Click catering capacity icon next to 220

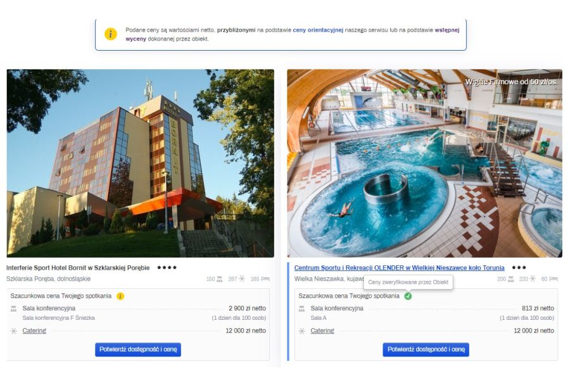coord(533,279)
